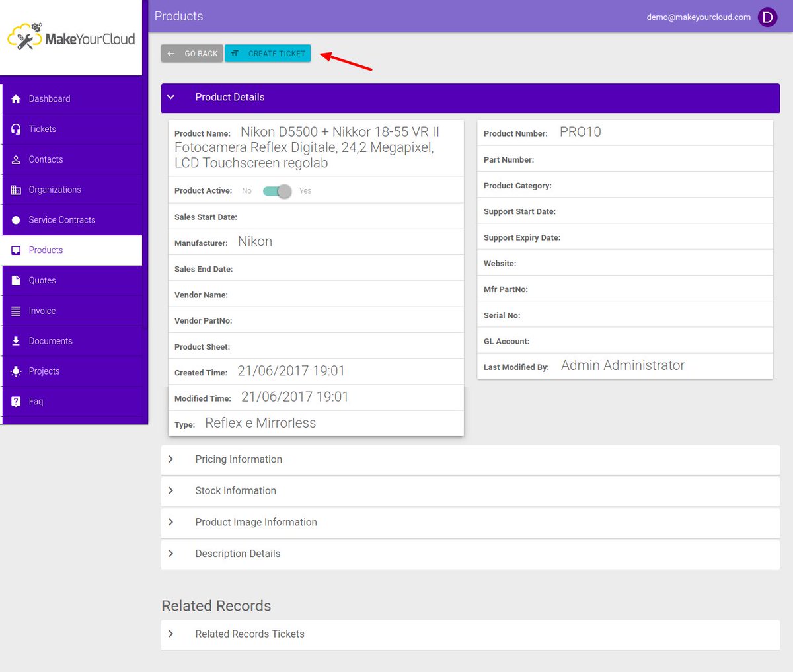
Task: Expand the Product Image Information section
Action: (x=471, y=522)
